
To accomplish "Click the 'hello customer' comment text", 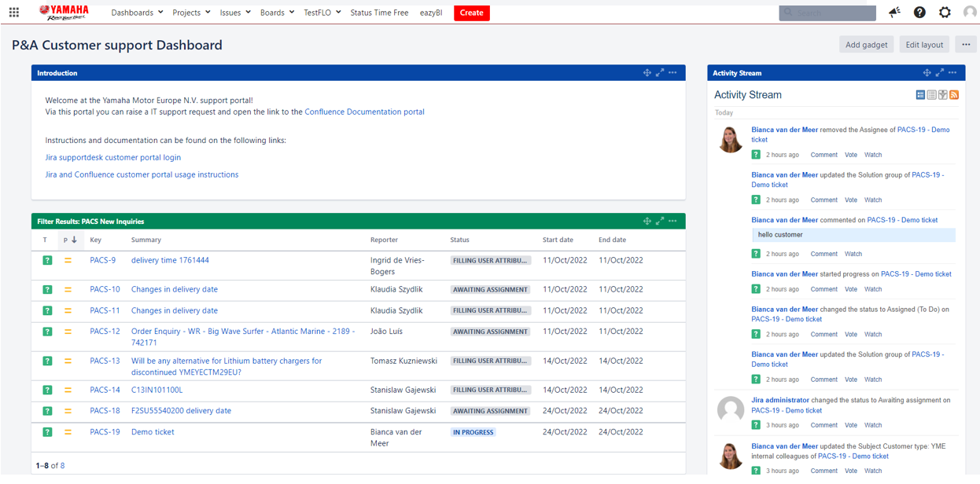I will [x=780, y=235].
